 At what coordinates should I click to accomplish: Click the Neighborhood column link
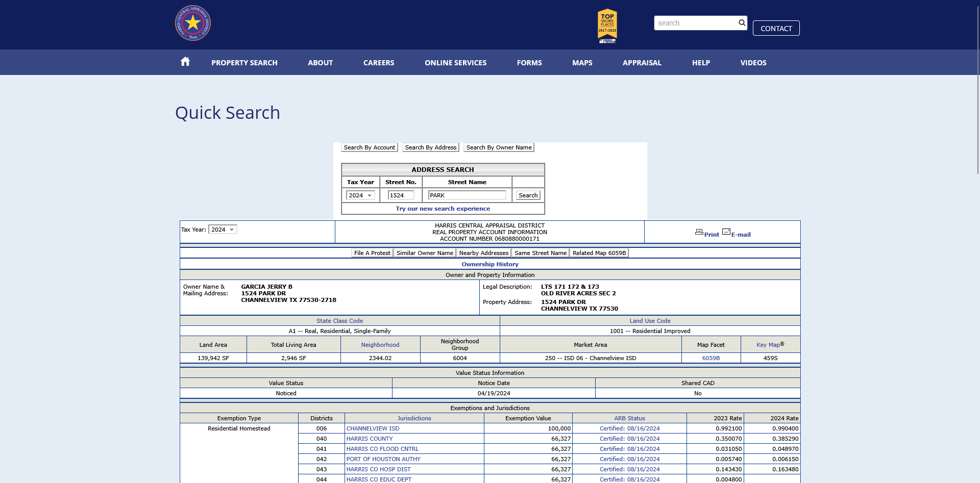(x=380, y=345)
